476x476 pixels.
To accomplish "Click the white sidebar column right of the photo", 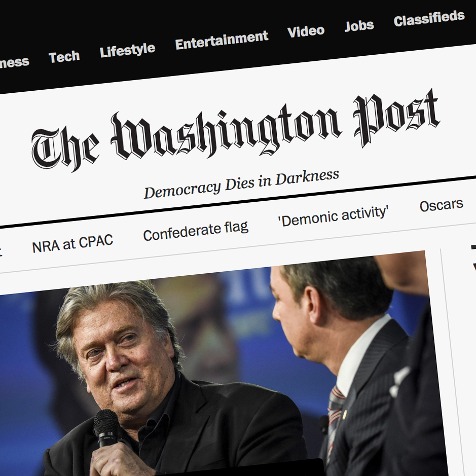I will click(460, 364).
